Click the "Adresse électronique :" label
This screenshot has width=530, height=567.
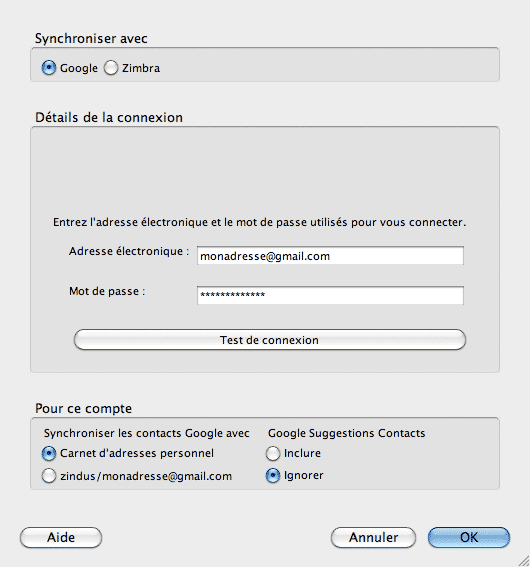pos(129,251)
